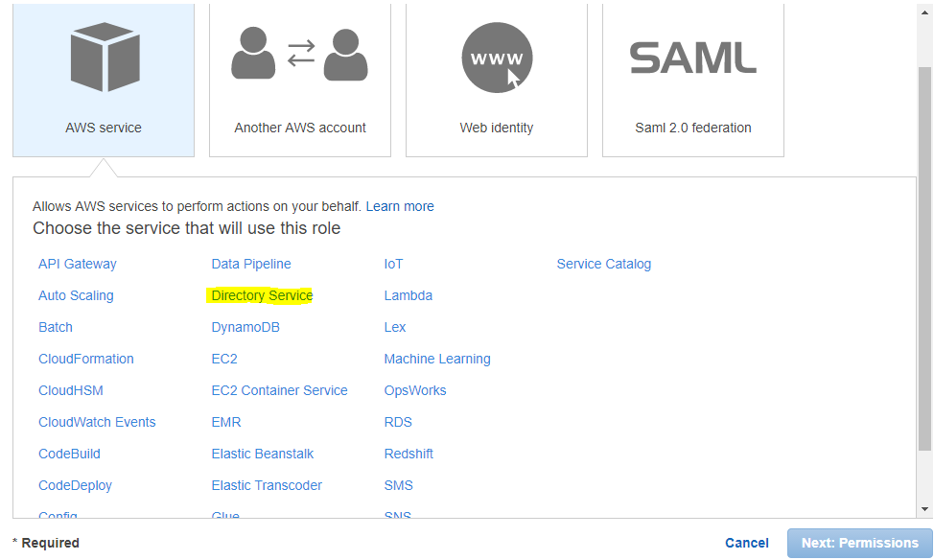This screenshot has height=560, width=934.
Task: Pick Service Catalog service
Action: (x=604, y=264)
